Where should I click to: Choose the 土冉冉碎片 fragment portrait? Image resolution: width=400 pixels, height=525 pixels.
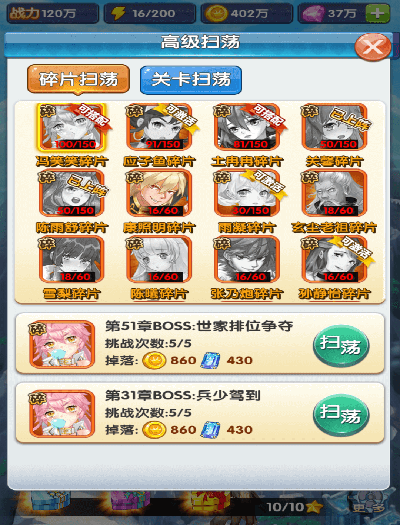click(247, 127)
